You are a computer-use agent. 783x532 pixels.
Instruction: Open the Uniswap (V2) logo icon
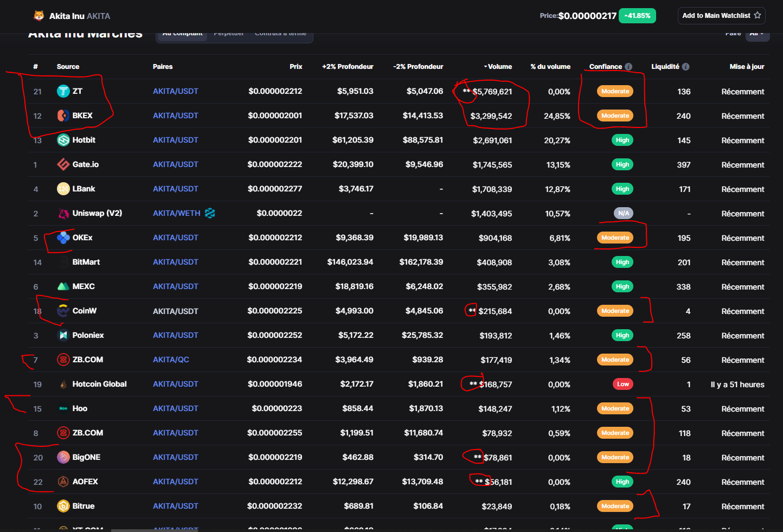point(63,213)
